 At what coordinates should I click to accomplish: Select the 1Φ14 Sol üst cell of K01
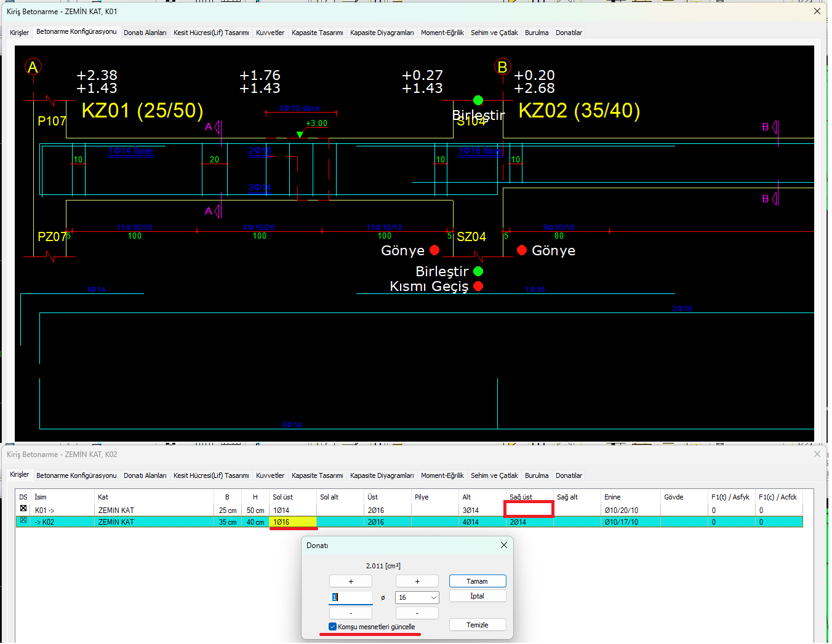[293, 511]
